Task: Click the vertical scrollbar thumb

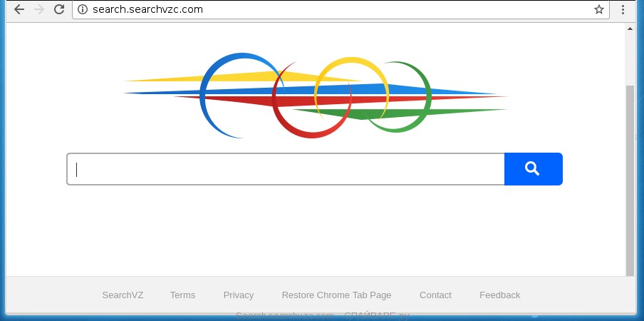Action: coord(630,178)
